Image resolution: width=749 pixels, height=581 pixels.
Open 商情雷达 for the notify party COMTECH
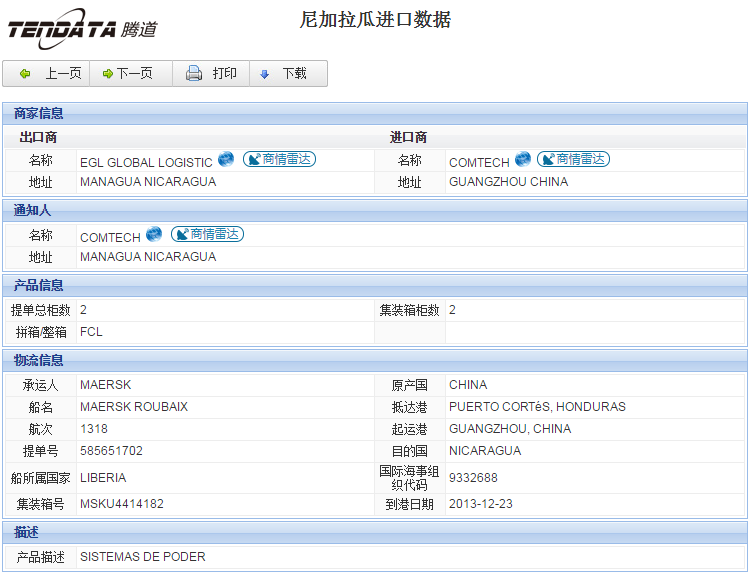coord(207,234)
